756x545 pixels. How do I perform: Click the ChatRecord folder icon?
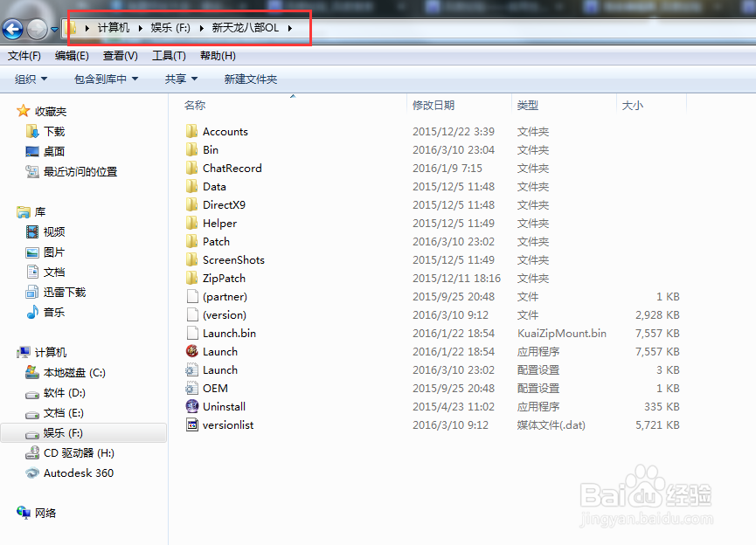point(192,168)
